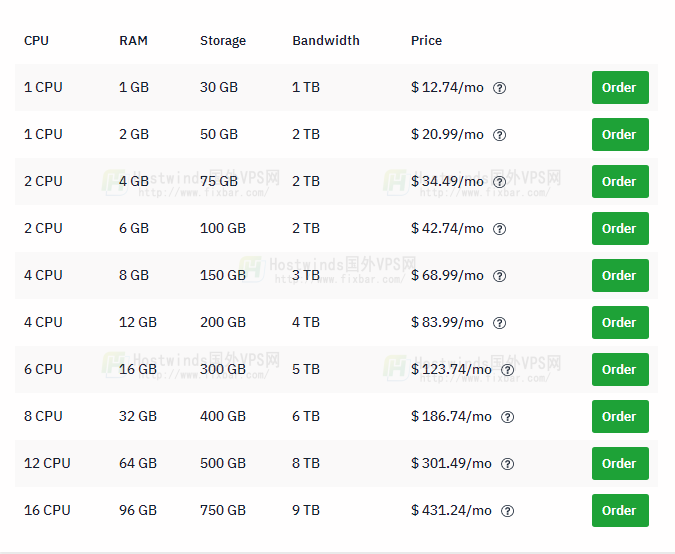Select the $301.49/mo price text
The width and height of the screenshot is (675, 554).
pyautogui.click(x=451, y=463)
